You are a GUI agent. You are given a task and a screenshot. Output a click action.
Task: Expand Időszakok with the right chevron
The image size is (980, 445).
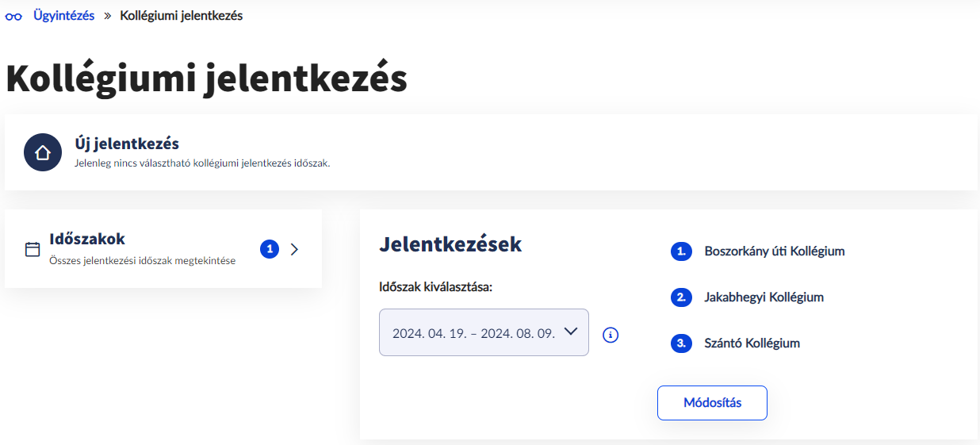click(295, 249)
